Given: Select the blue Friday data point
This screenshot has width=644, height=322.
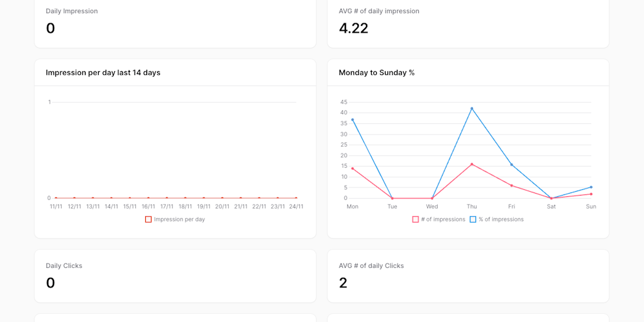Looking at the screenshot, I should point(511,165).
